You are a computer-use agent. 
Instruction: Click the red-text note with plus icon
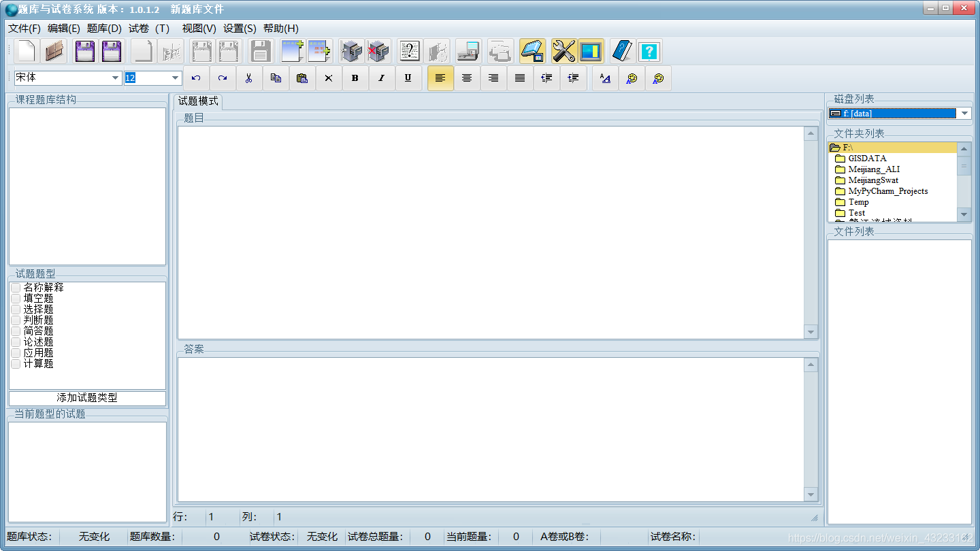click(x=318, y=51)
